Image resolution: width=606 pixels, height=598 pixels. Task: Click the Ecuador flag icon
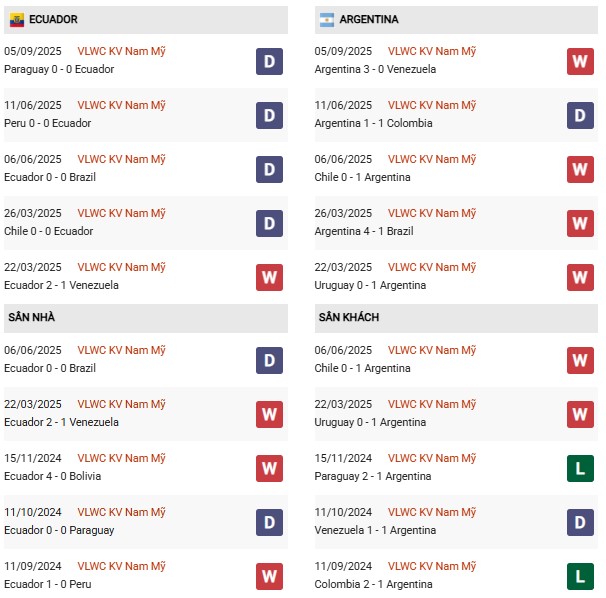click(17, 19)
